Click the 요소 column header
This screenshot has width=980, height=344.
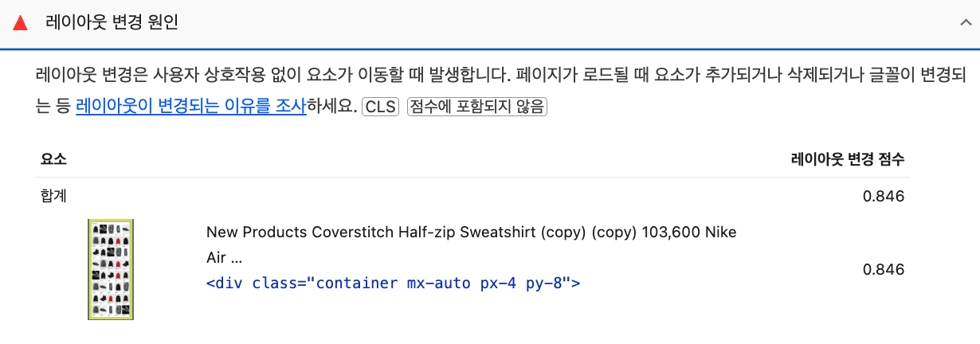click(53, 158)
